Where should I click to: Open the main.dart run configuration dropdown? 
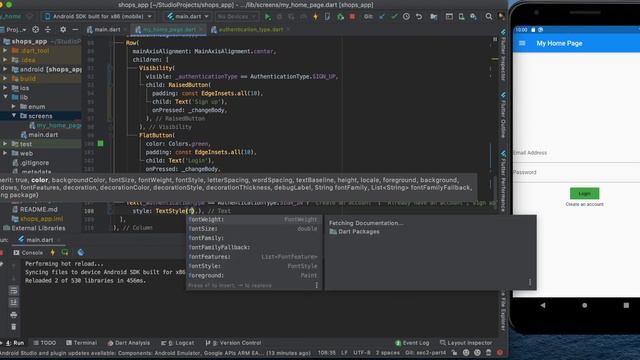(188, 17)
